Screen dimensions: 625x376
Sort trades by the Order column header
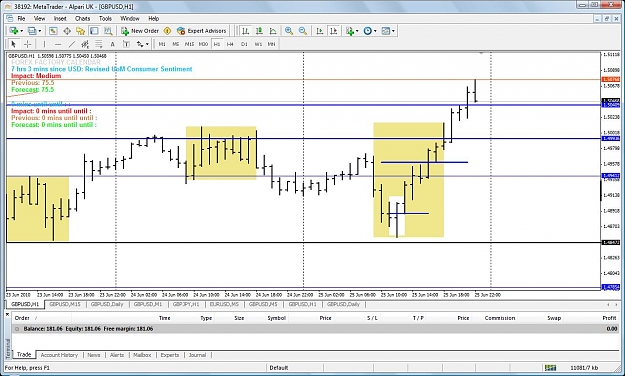pos(22,318)
